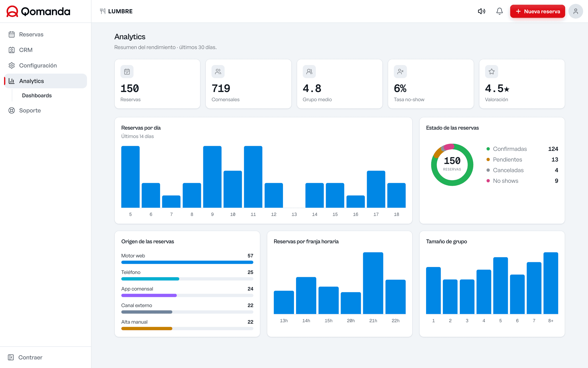
Task: Click the Motor web progress bar
Action: pyautogui.click(x=187, y=262)
